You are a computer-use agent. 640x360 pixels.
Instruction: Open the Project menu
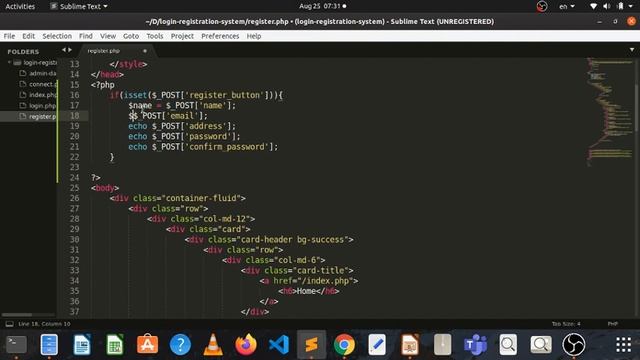(x=182, y=36)
